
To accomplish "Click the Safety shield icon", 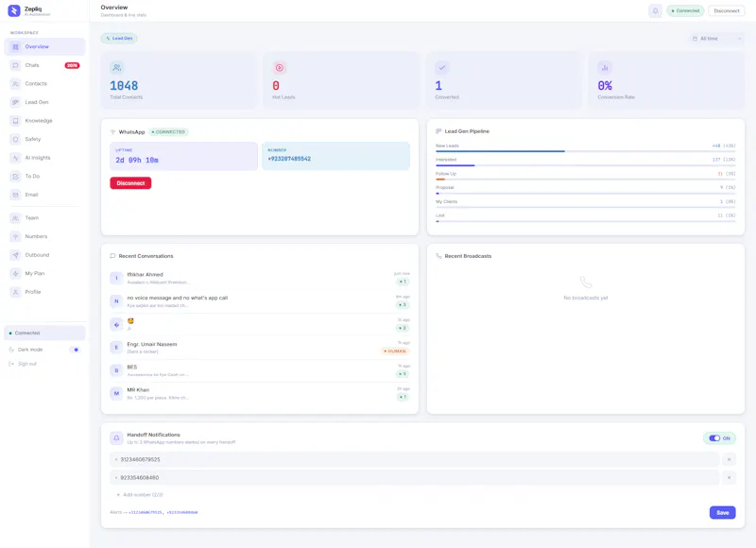I will pyautogui.click(x=15, y=139).
